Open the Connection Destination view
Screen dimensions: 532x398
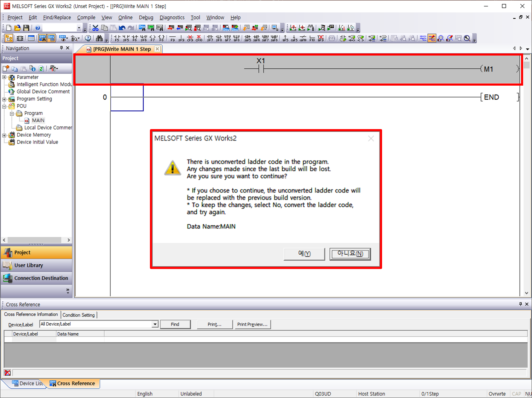click(36, 278)
